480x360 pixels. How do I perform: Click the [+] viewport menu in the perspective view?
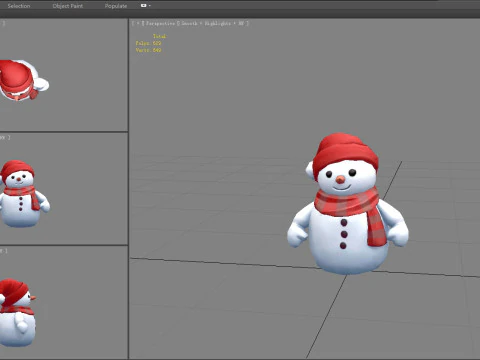click(x=138, y=23)
